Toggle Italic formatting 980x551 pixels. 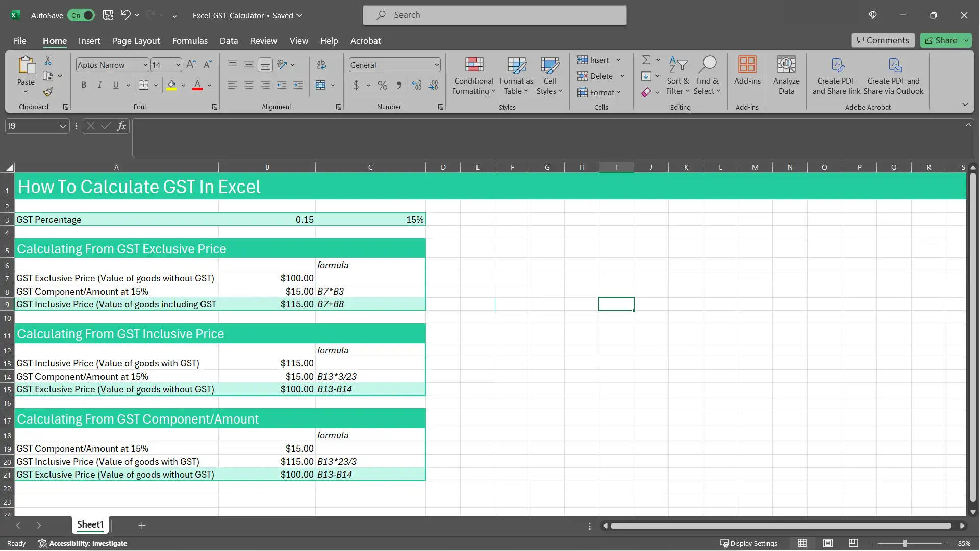[x=100, y=85]
